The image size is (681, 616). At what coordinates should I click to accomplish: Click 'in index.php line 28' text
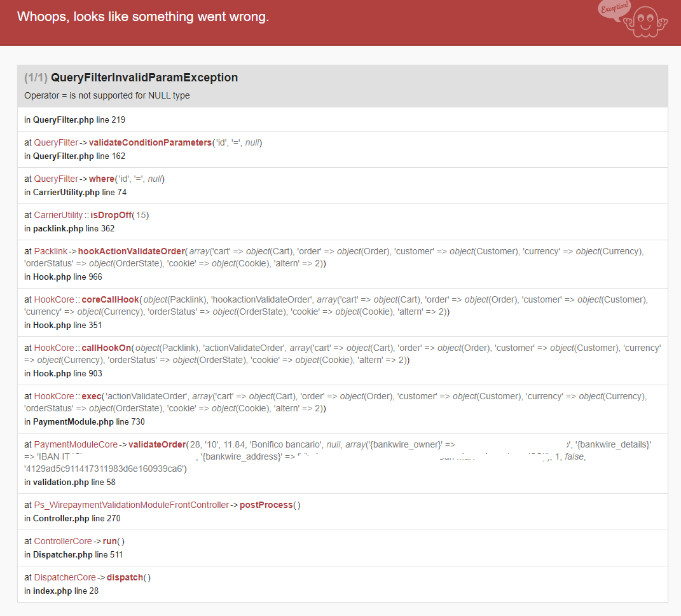[x=61, y=591]
